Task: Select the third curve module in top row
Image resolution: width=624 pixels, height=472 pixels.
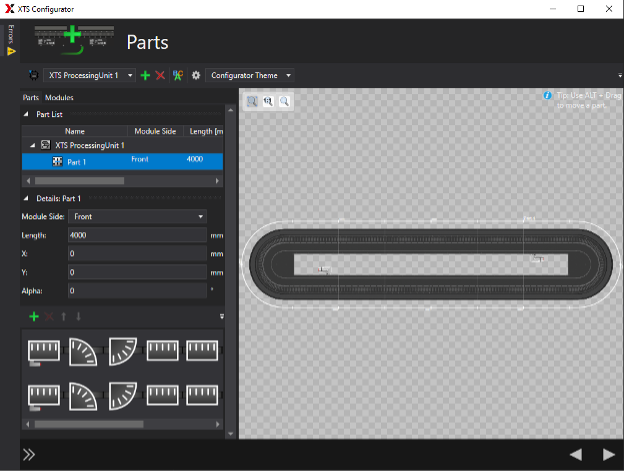Action: [123, 351]
